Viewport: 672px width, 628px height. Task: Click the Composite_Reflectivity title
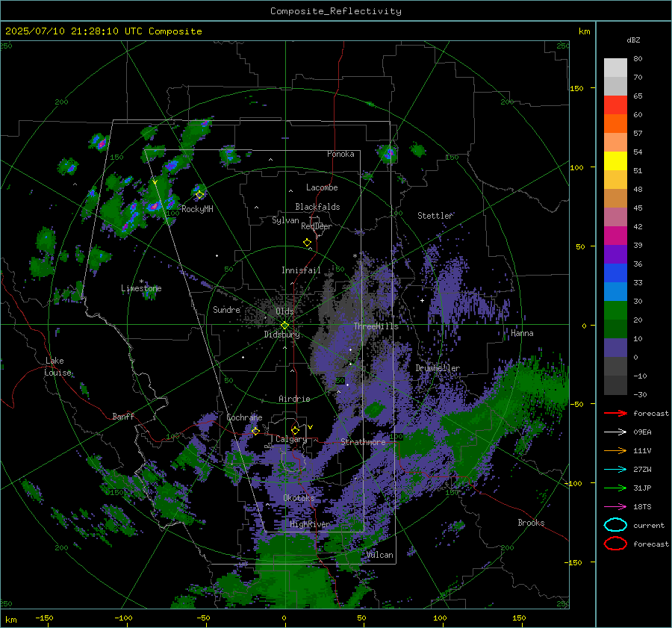(335, 11)
